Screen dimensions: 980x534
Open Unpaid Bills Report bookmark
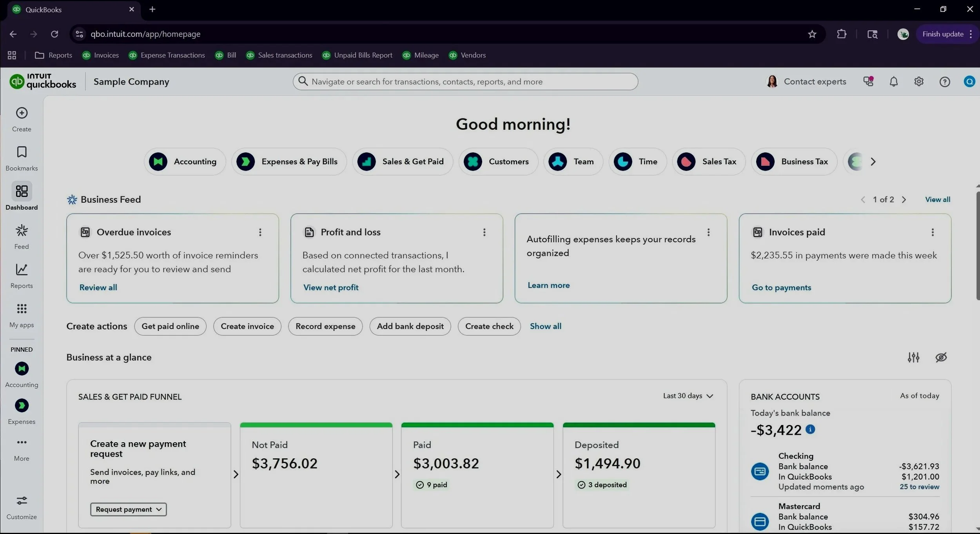(x=357, y=55)
